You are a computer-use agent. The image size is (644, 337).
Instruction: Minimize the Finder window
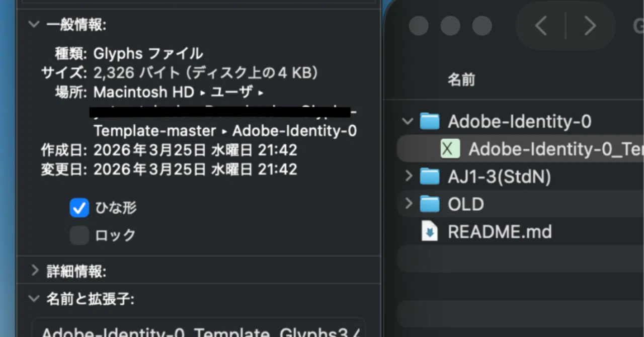coord(450,26)
